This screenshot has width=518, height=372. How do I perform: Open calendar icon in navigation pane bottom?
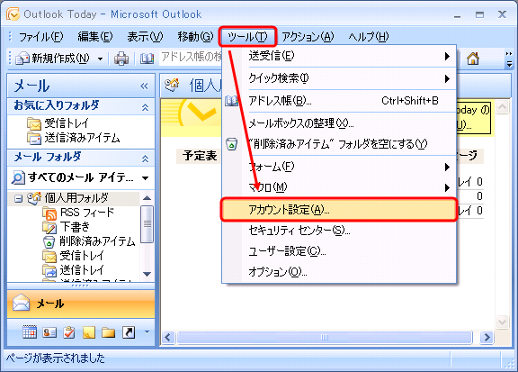point(30,332)
